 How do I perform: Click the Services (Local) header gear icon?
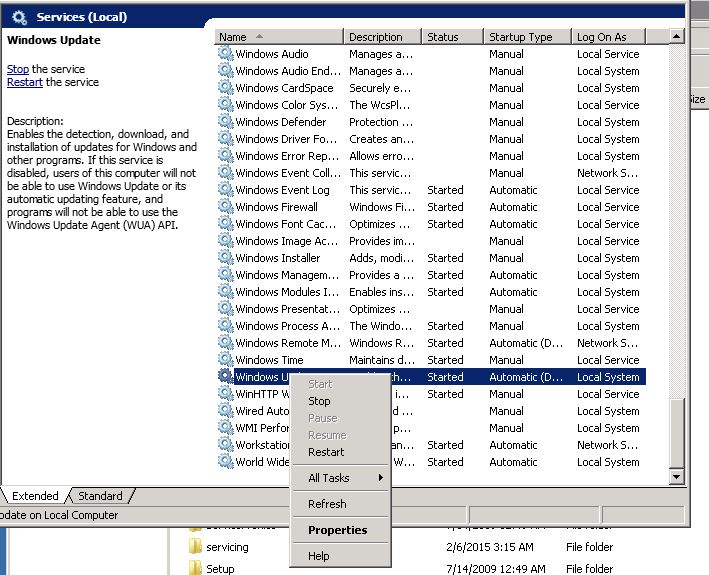coord(19,17)
